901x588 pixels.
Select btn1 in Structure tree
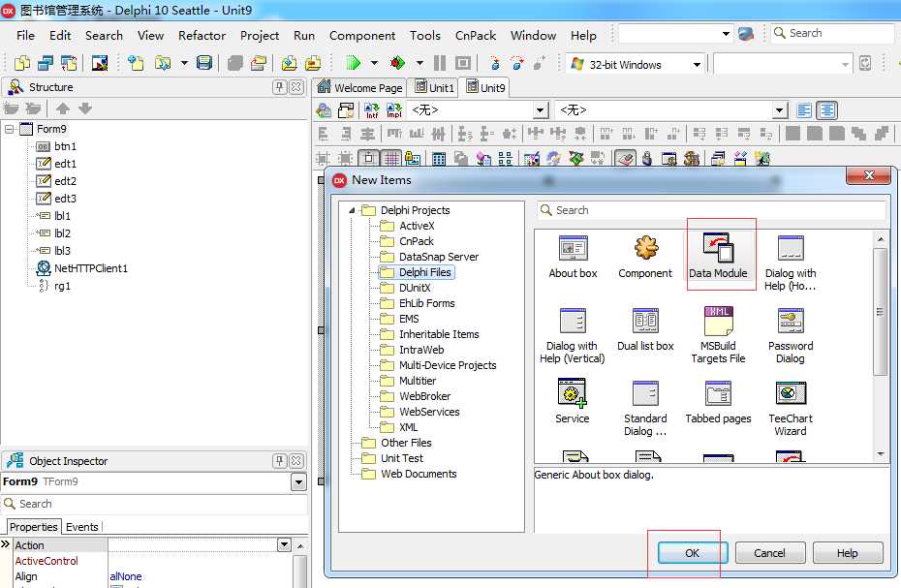click(x=56, y=146)
